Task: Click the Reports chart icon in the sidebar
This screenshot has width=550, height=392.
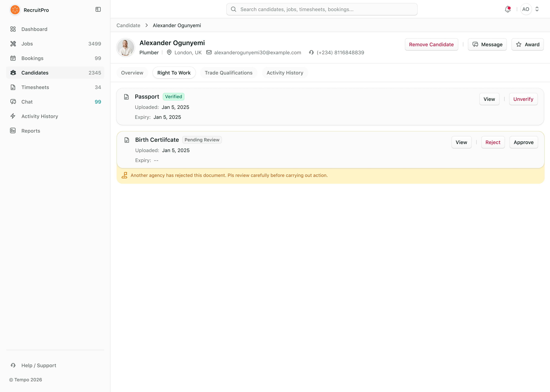Action: click(13, 131)
